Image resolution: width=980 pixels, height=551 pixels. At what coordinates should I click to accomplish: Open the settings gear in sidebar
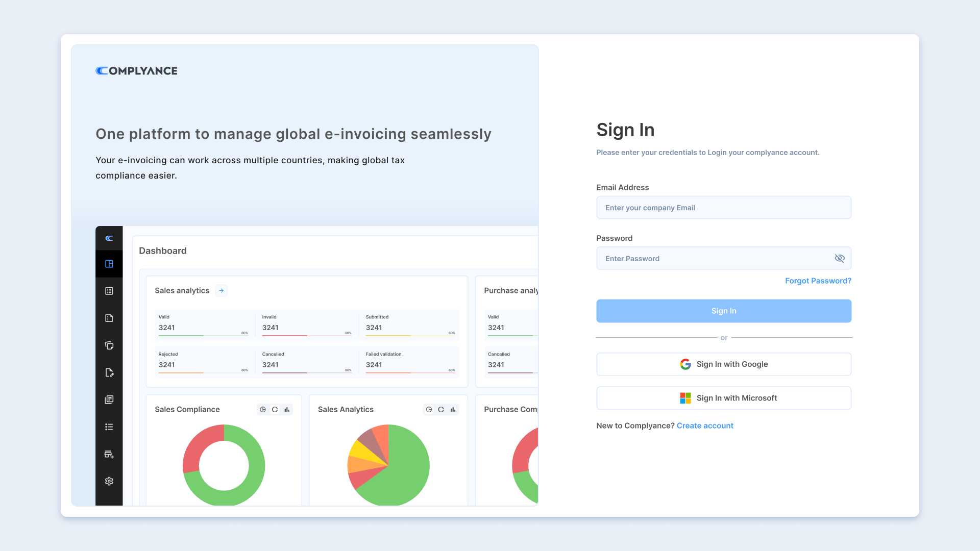point(109,481)
